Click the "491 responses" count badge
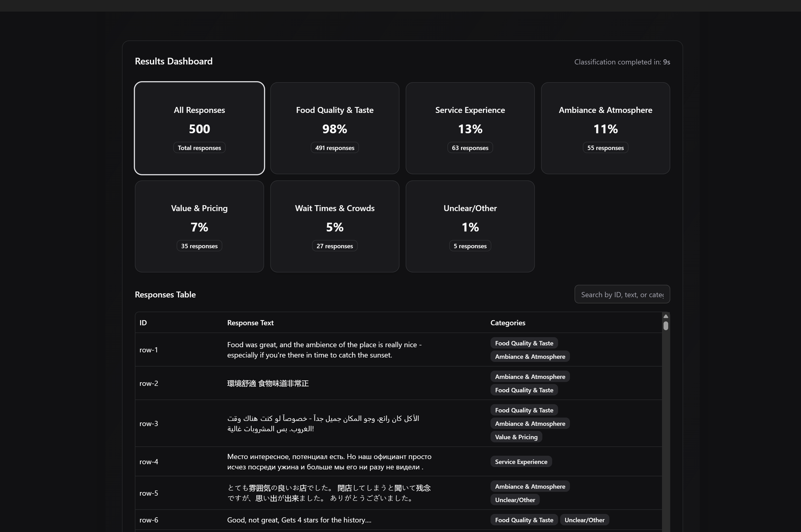The image size is (801, 532). [334, 148]
